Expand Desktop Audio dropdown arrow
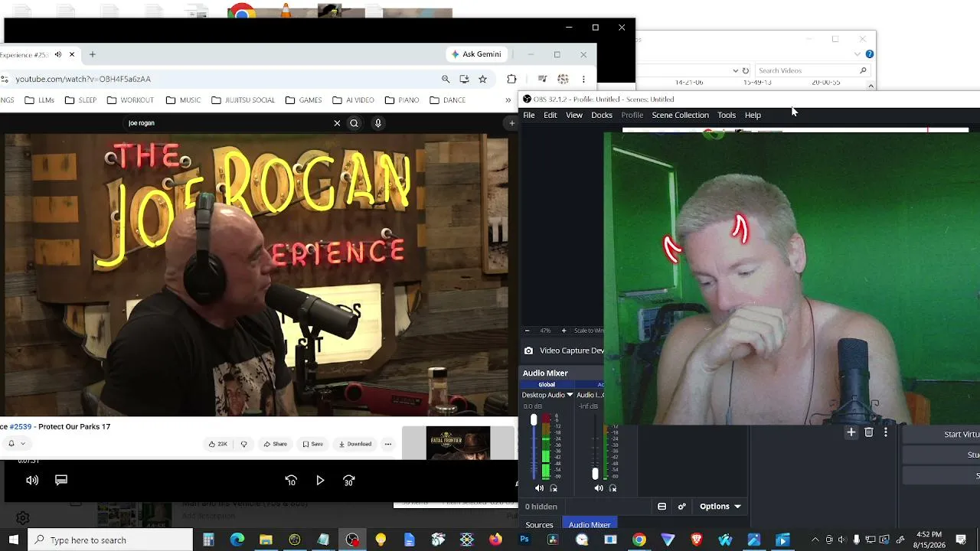 click(570, 395)
